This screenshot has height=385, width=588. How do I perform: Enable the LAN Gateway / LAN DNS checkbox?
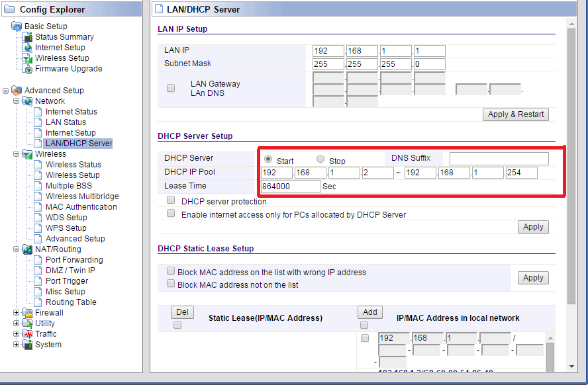171,88
